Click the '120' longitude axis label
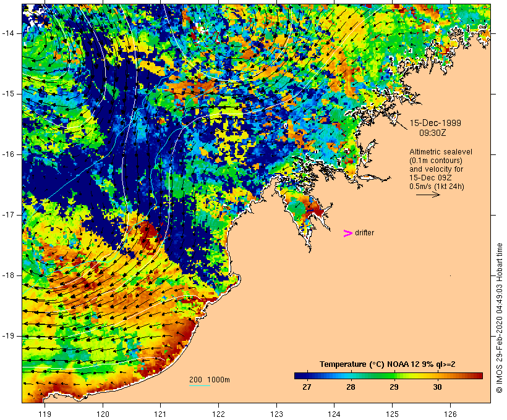This screenshot has height=420, width=507. tap(103, 414)
